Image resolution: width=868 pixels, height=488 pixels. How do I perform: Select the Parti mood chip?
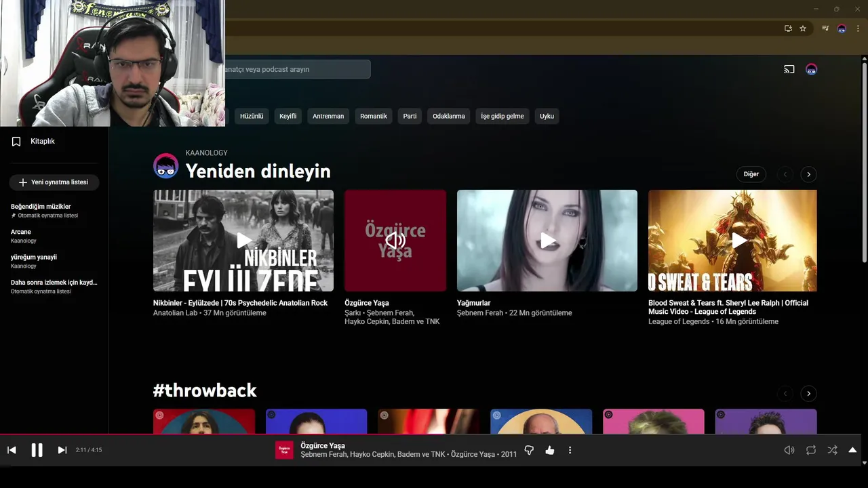pos(410,116)
